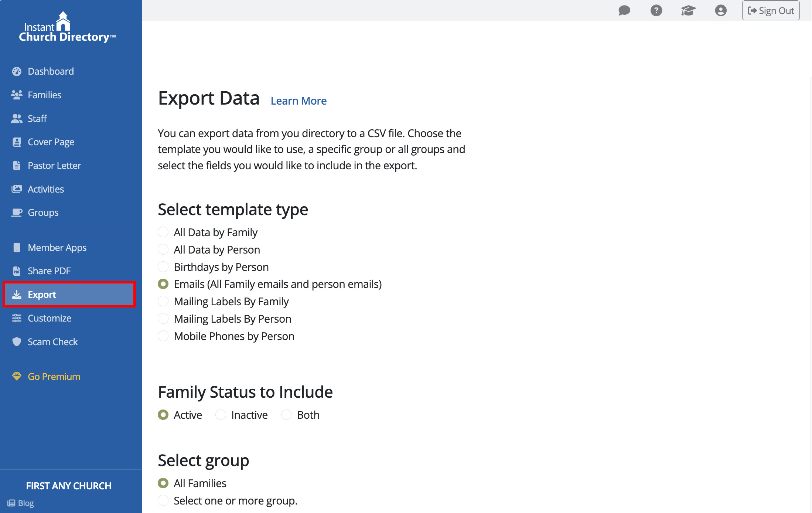Go to Member Apps in sidebar
Image resolution: width=812 pixels, height=513 pixels.
(57, 248)
